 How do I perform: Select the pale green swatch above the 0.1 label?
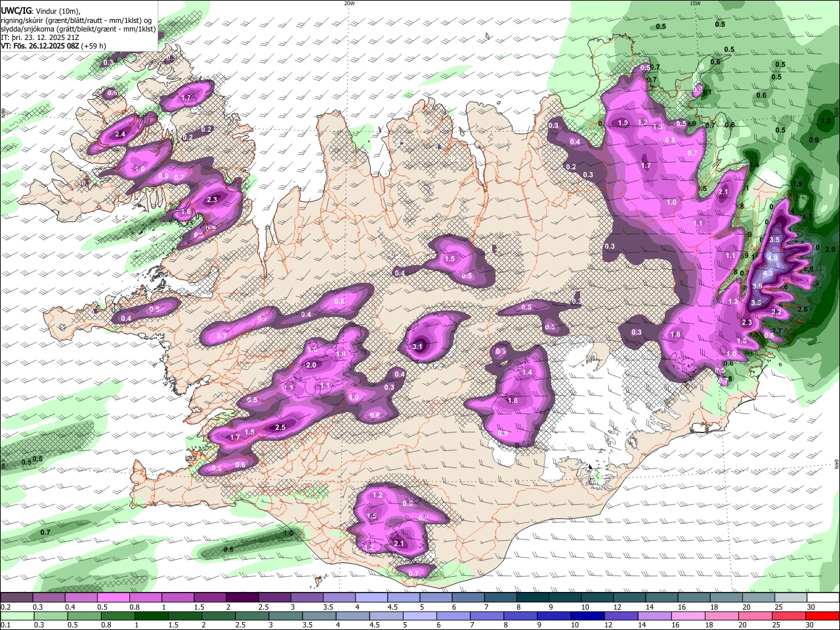[x=16, y=616]
